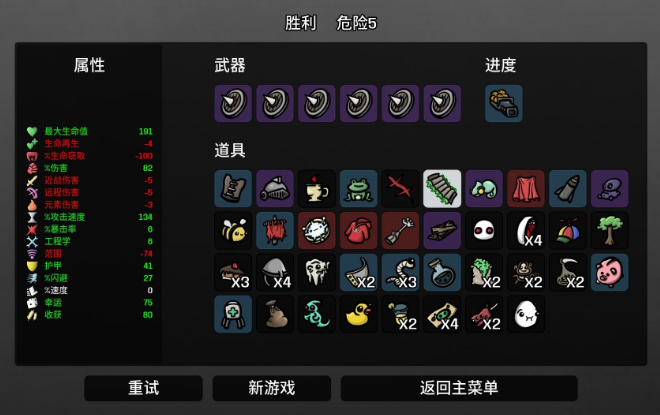This screenshot has height=415, width=660.
Task: Choose the pink piggy bank item
Action: (x=609, y=272)
